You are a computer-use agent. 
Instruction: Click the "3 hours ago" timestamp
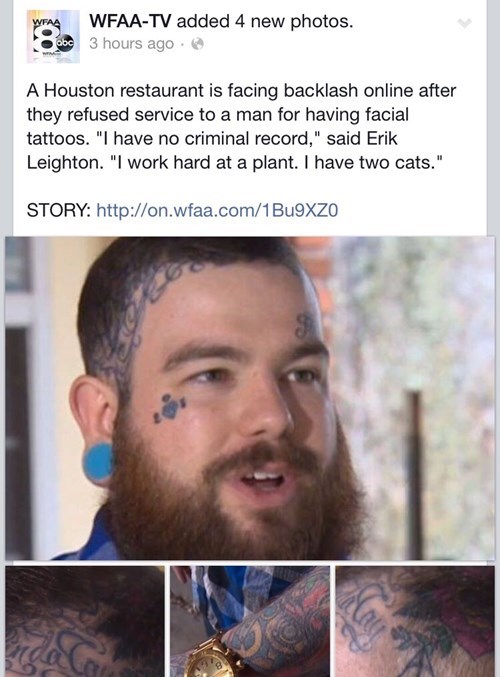(131, 44)
